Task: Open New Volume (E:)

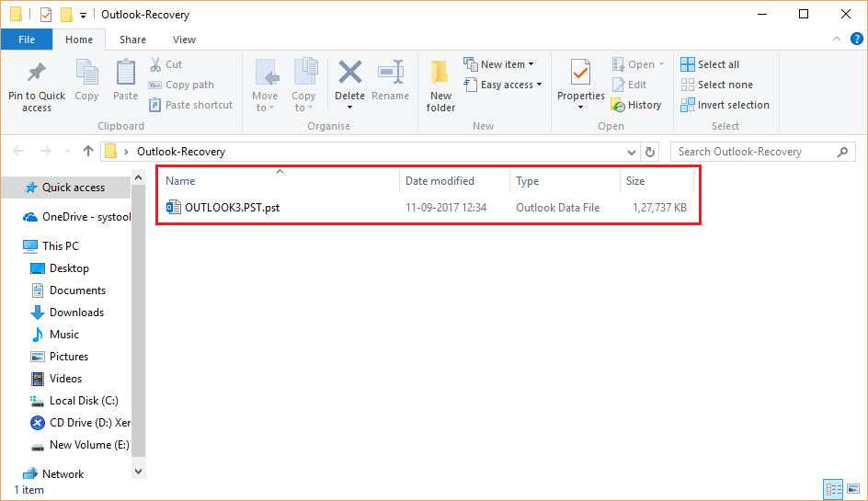Action: pos(80,445)
